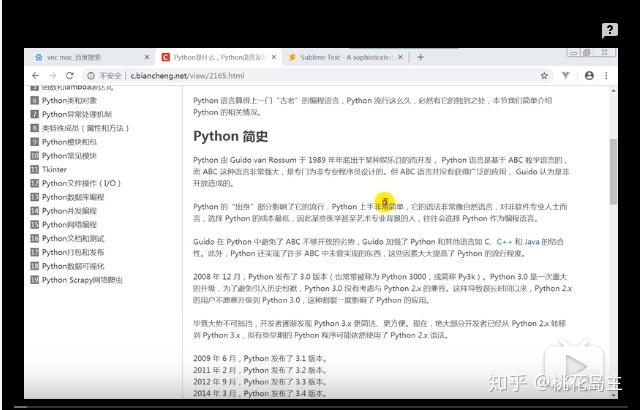The height and width of the screenshot is (410, 640).
Task: Click the browser back arrow
Action: tap(36, 75)
